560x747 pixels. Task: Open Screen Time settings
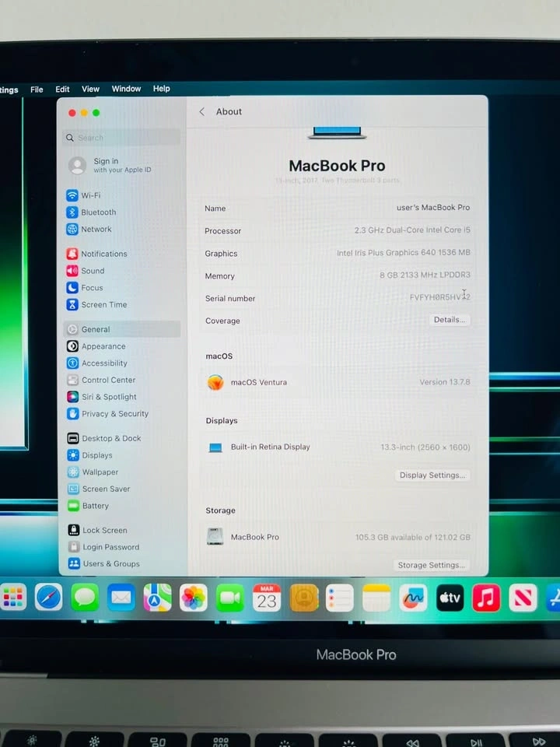[x=103, y=305]
